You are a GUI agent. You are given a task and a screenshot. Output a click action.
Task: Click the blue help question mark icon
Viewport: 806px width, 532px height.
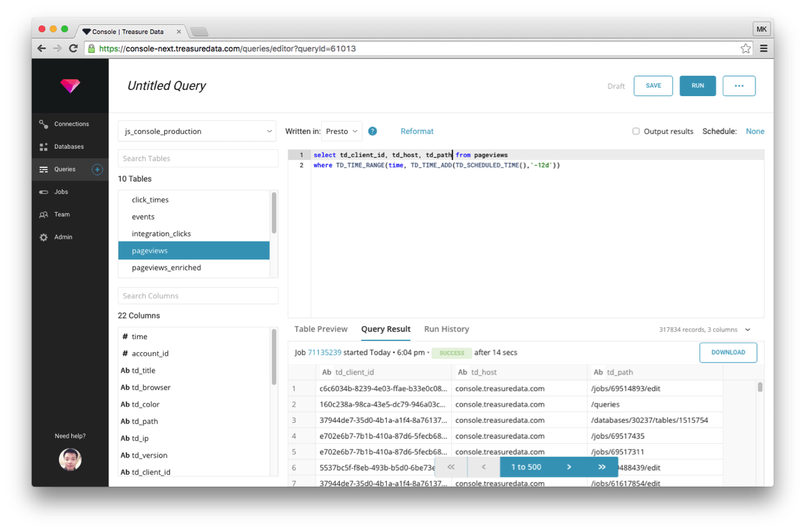coord(373,131)
